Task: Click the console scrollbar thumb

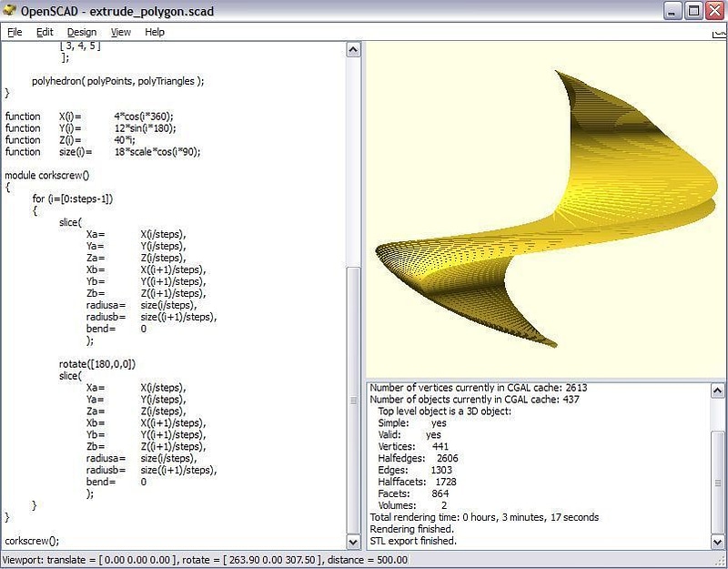Action: click(x=717, y=483)
